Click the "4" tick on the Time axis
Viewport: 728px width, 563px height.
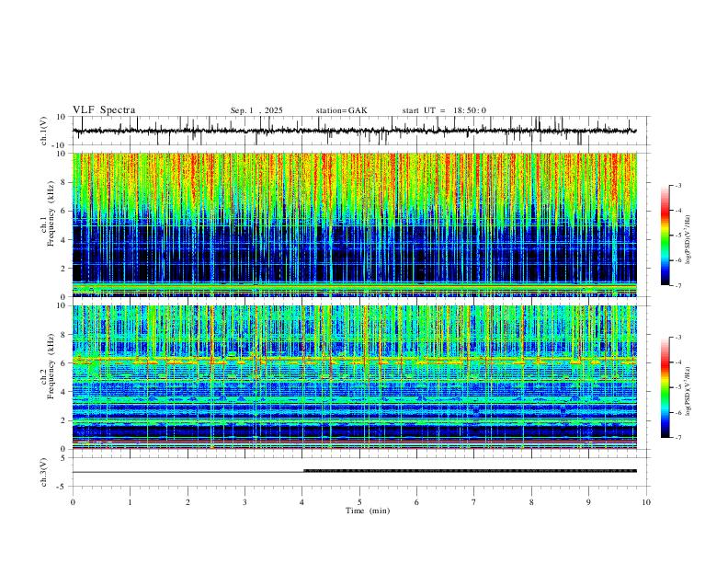pyautogui.click(x=302, y=502)
